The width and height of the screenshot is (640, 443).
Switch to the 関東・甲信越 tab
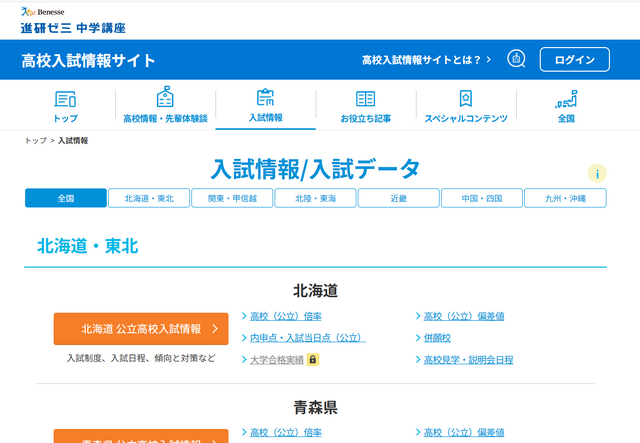[x=232, y=198]
